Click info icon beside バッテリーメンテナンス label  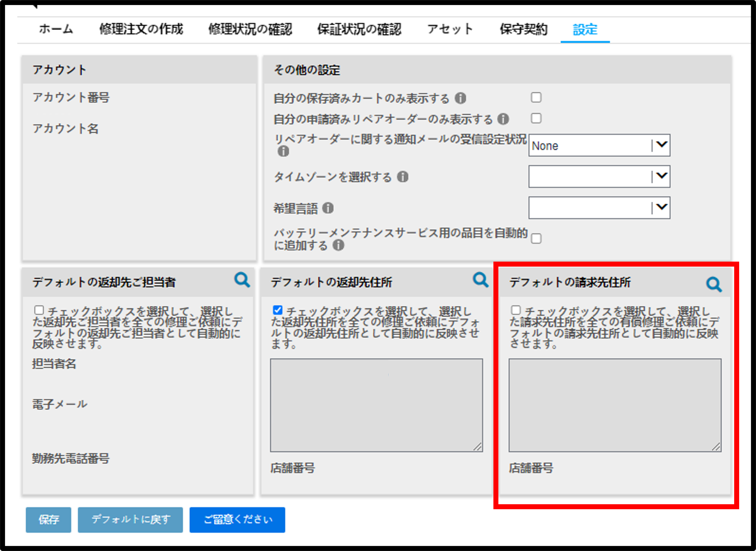pos(338,245)
